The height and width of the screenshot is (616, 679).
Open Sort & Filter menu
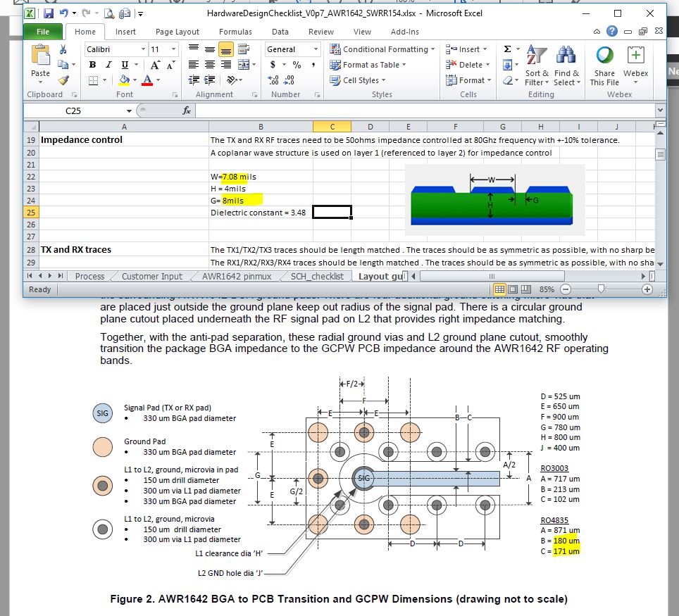[x=537, y=65]
